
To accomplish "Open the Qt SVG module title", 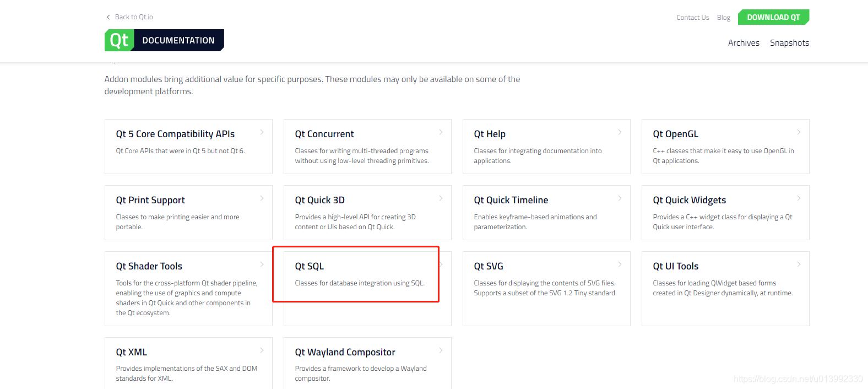I will [x=489, y=266].
